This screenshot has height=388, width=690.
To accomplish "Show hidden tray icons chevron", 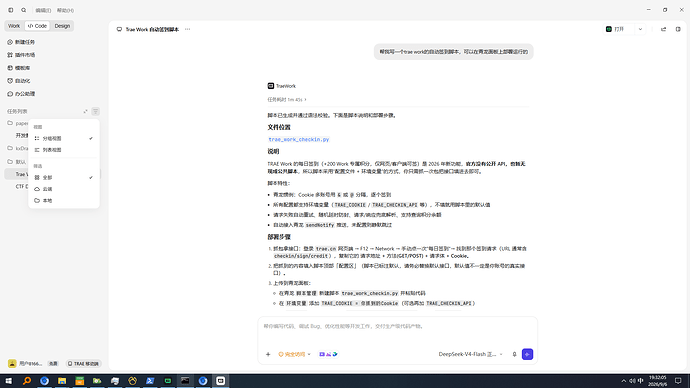I will tap(624, 381).
